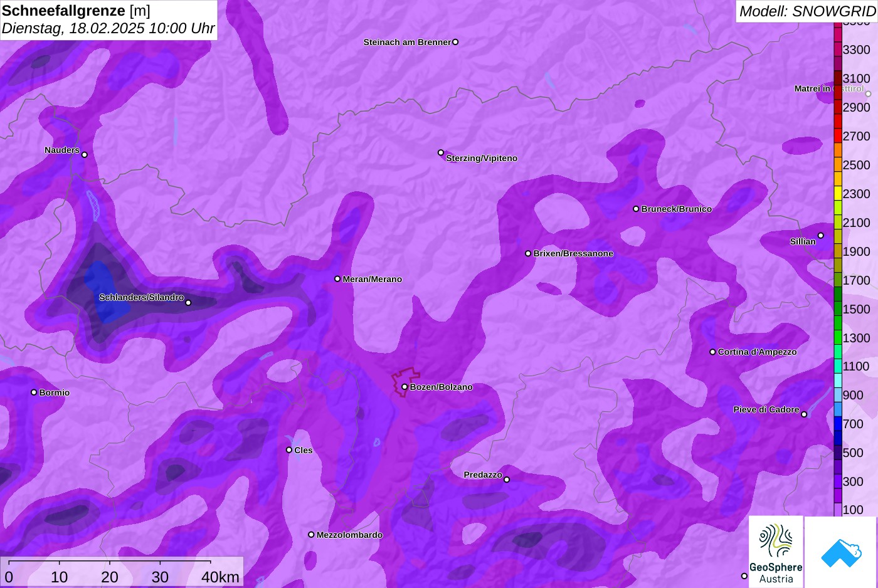
Task: Select the Bozen/Bolzano marker dot
Action: [x=405, y=387]
